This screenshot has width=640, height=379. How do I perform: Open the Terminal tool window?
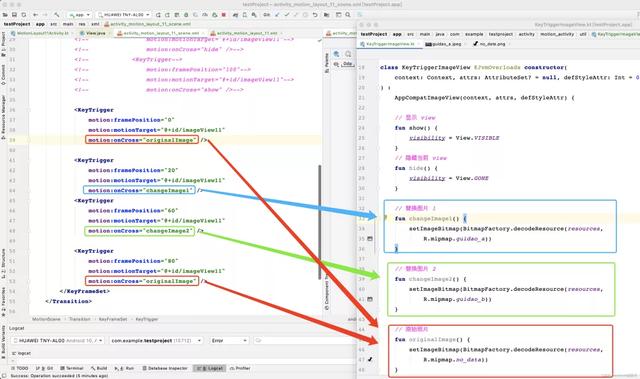click(x=71, y=368)
